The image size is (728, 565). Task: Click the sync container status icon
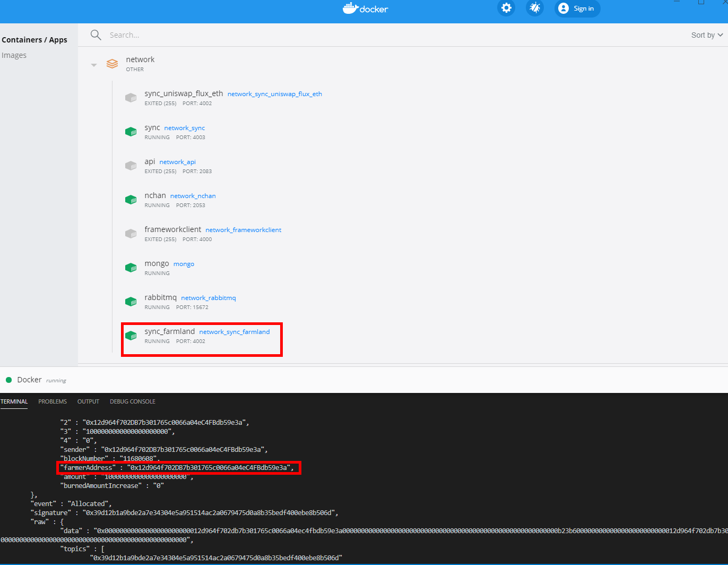coord(131,132)
